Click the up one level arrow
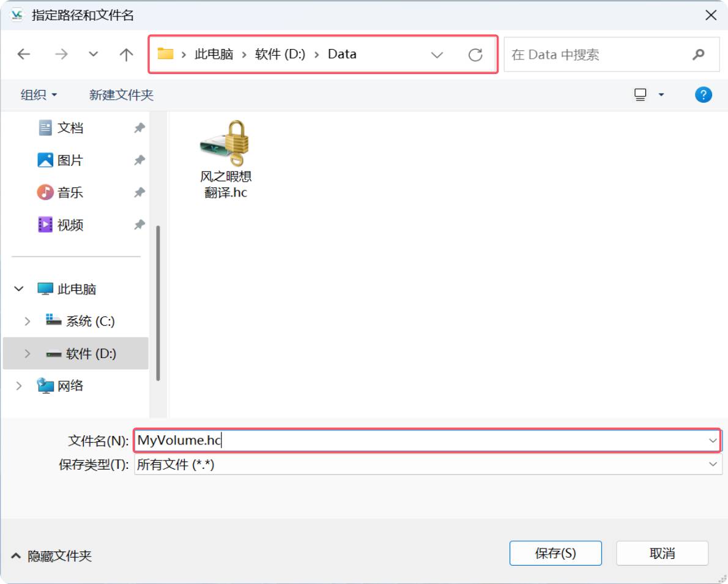The height and width of the screenshot is (584, 728). coord(126,54)
